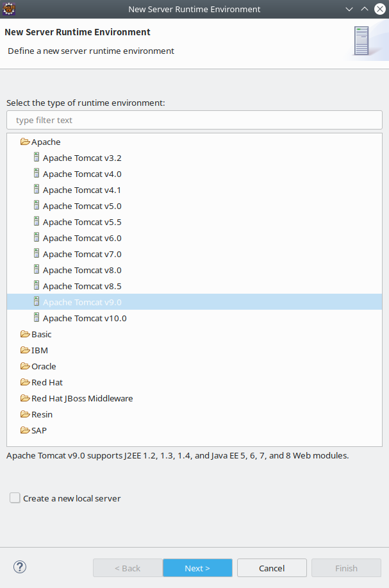Open help via the question mark icon

coord(20,567)
